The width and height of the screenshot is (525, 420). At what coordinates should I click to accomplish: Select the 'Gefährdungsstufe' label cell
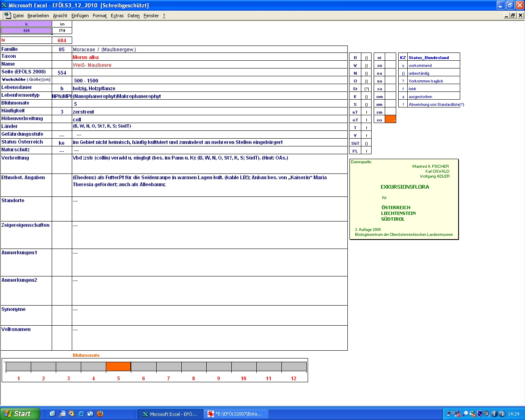[26, 135]
